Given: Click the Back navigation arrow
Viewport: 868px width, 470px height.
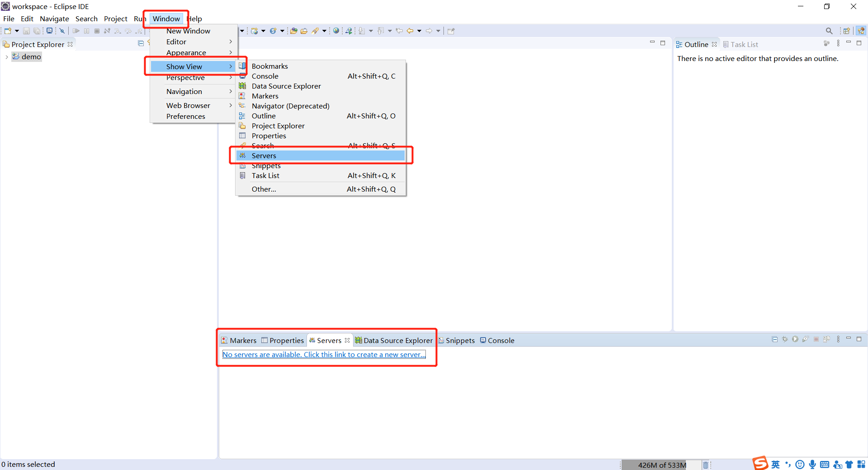Looking at the screenshot, I should (x=410, y=31).
